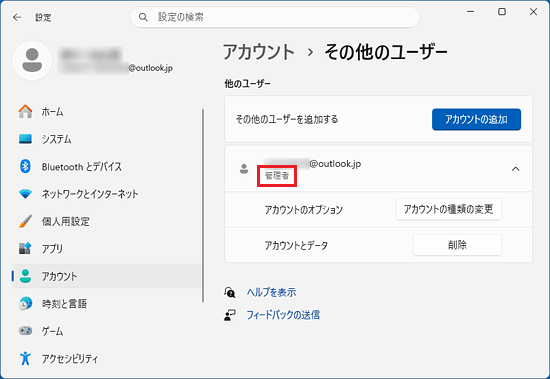
Task: Minimize the settings window
Action: (470, 12)
